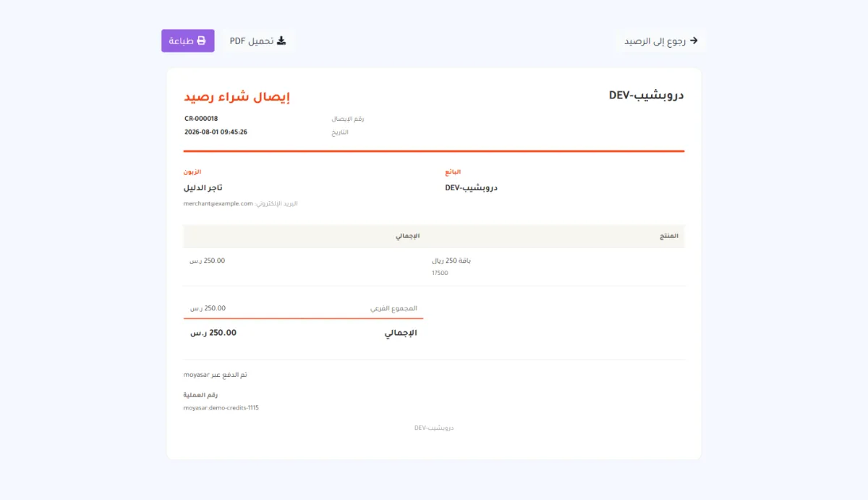Viewport: 868px width, 500px height.
Task: Click the التاريخ label
Action: point(340,132)
